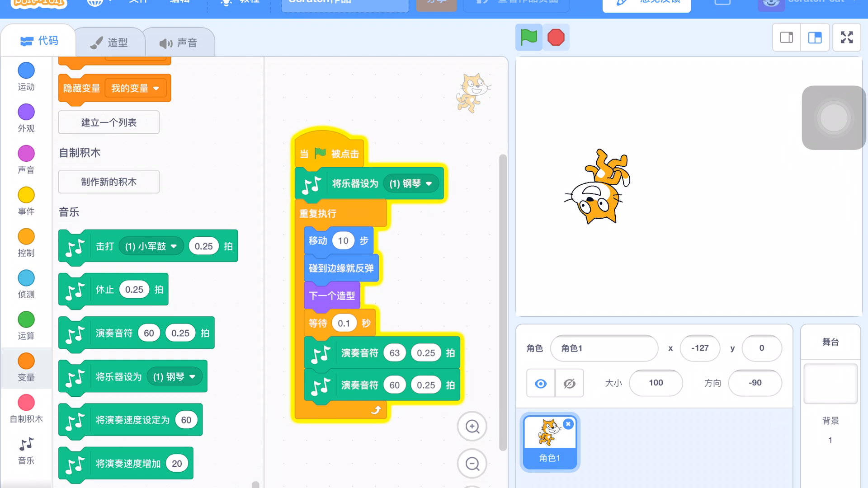
Task: Select the 事件 yellow category circle
Action: pos(26,195)
